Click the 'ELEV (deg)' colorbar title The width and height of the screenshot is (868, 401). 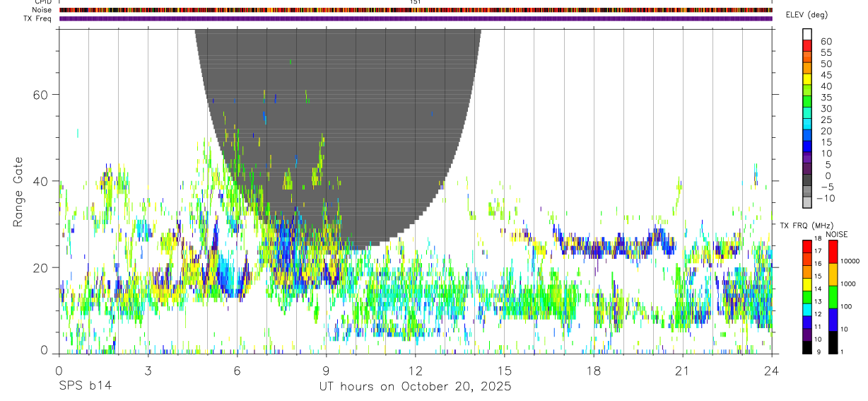point(807,15)
